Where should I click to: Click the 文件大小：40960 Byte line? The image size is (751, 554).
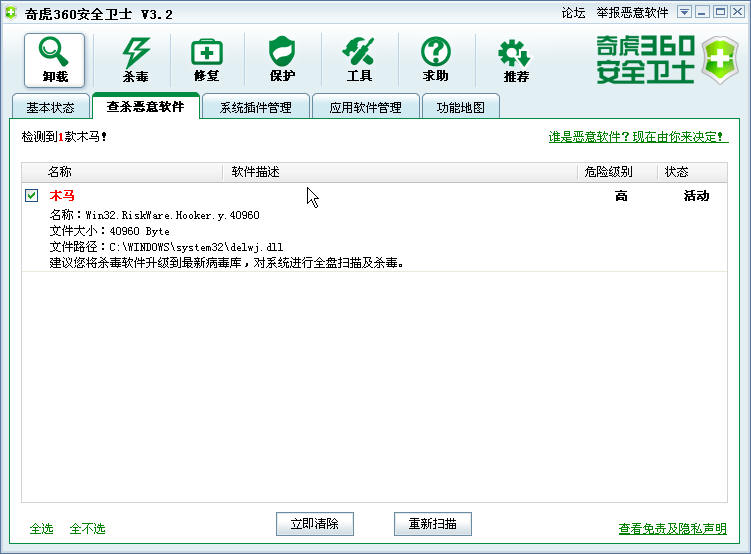click(110, 231)
